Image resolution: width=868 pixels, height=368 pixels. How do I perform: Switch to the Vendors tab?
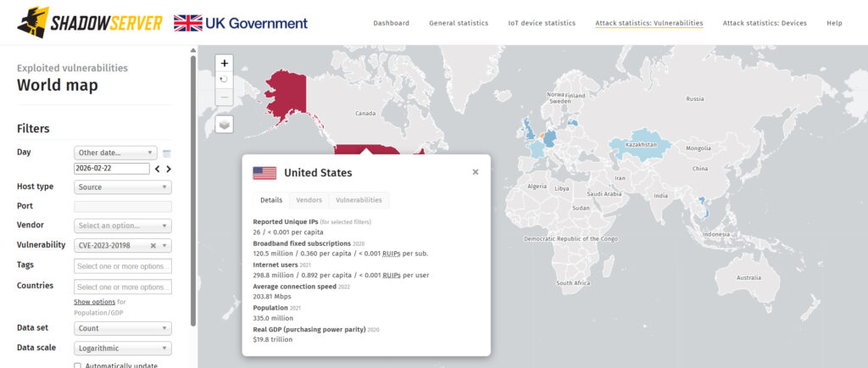309,200
